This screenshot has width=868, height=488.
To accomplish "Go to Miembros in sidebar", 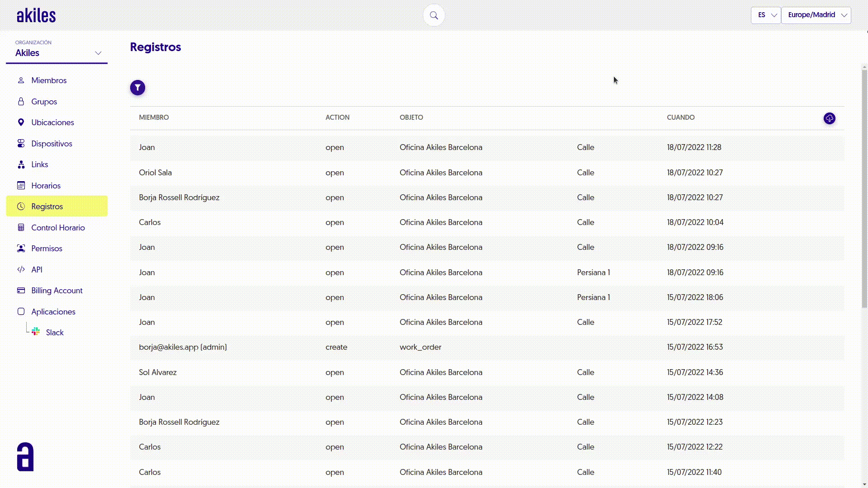I will coord(49,80).
